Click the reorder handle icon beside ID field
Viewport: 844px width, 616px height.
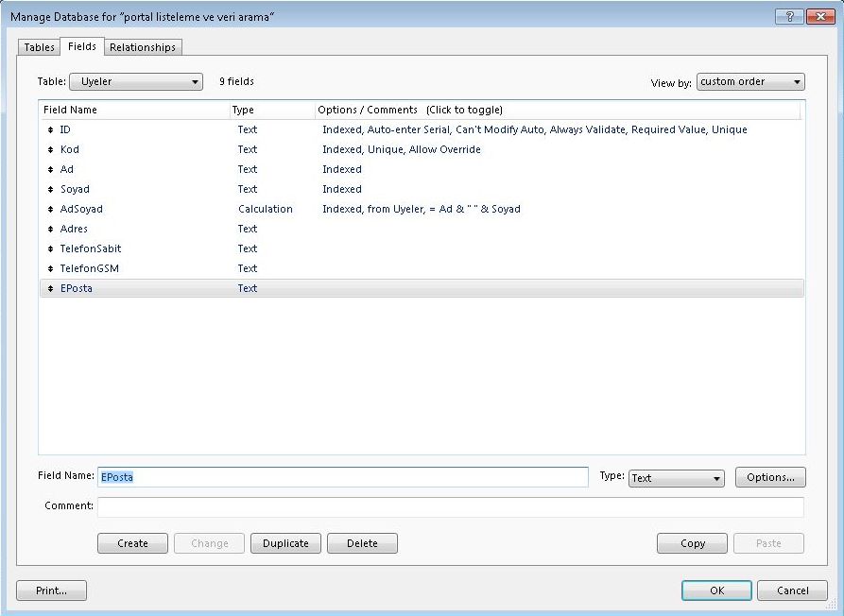(x=50, y=130)
